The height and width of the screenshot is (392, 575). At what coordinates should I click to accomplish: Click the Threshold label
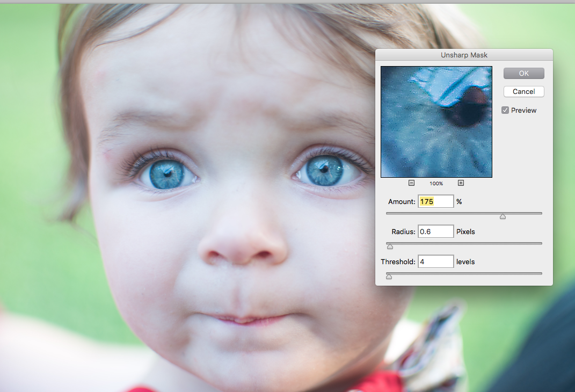tap(398, 262)
